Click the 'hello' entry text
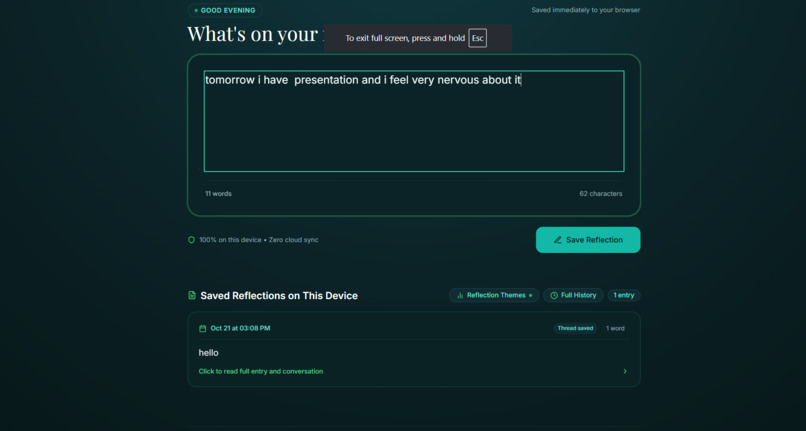 coord(208,353)
